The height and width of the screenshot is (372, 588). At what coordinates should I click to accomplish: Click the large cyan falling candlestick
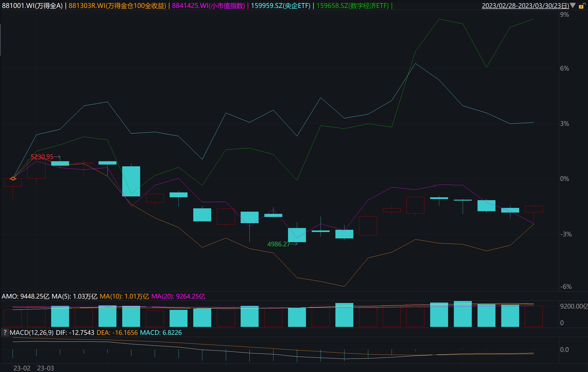click(131, 181)
